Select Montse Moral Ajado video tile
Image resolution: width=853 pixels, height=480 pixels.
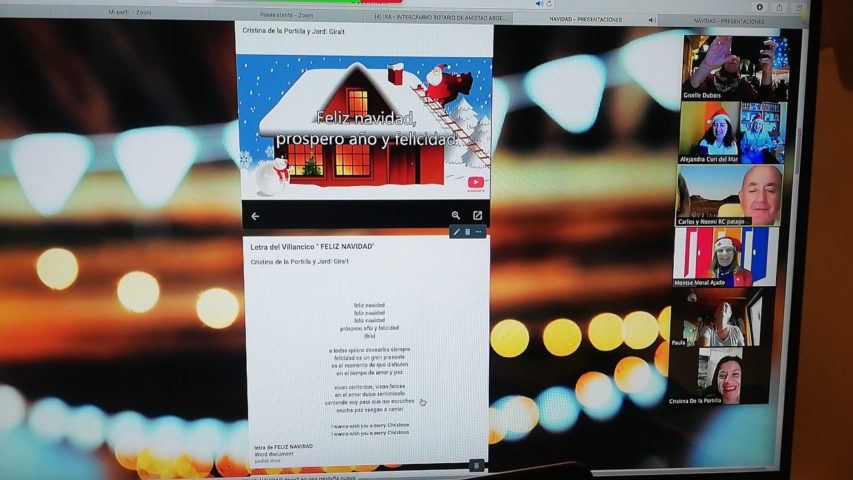pos(726,257)
